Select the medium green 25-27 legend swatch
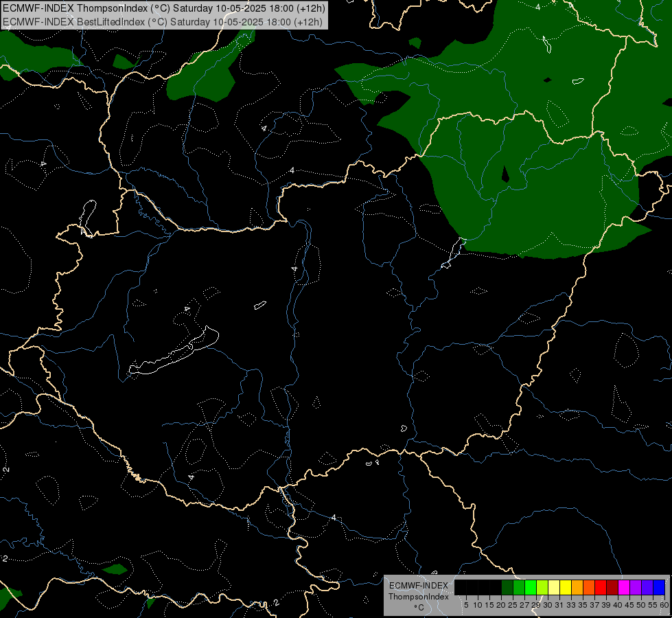The image size is (672, 618). (519, 588)
